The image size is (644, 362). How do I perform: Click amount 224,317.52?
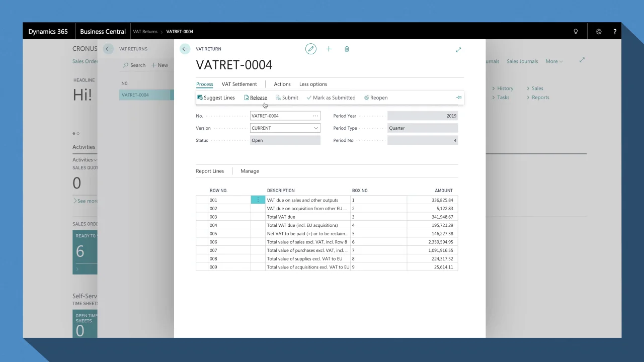click(x=442, y=259)
